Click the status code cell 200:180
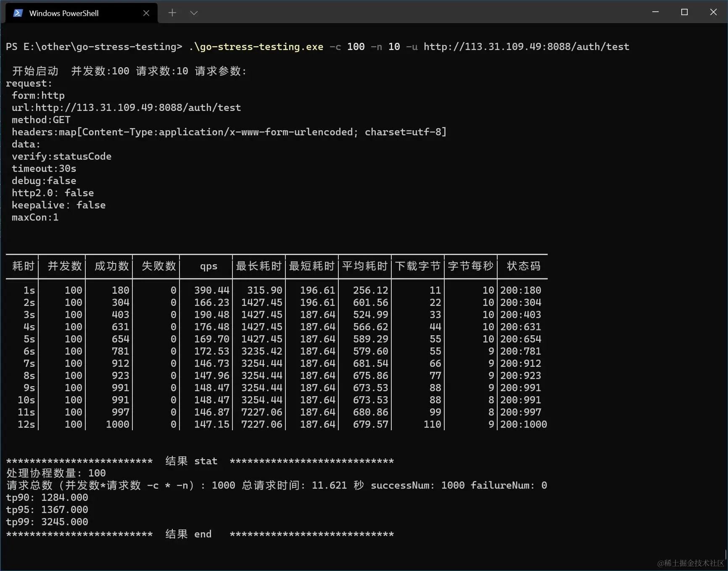728x571 pixels. tap(521, 290)
